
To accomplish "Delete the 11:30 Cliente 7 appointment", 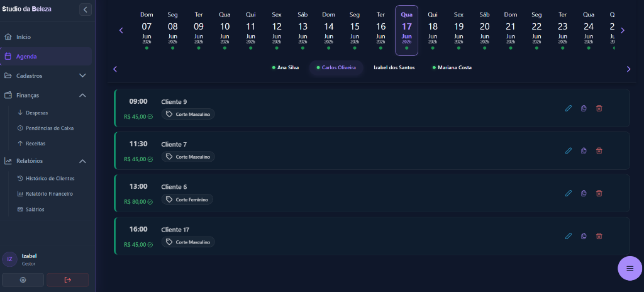I will click(599, 150).
